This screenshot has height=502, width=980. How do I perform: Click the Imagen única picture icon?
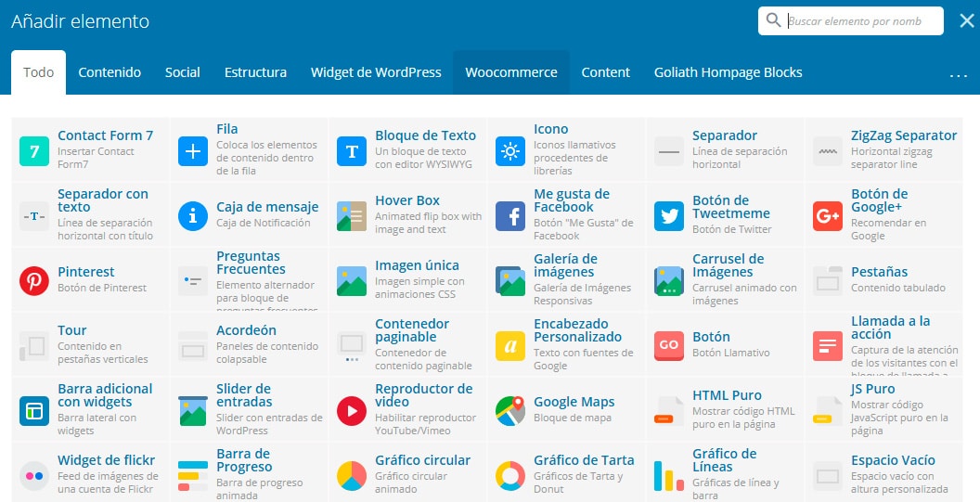click(x=352, y=281)
